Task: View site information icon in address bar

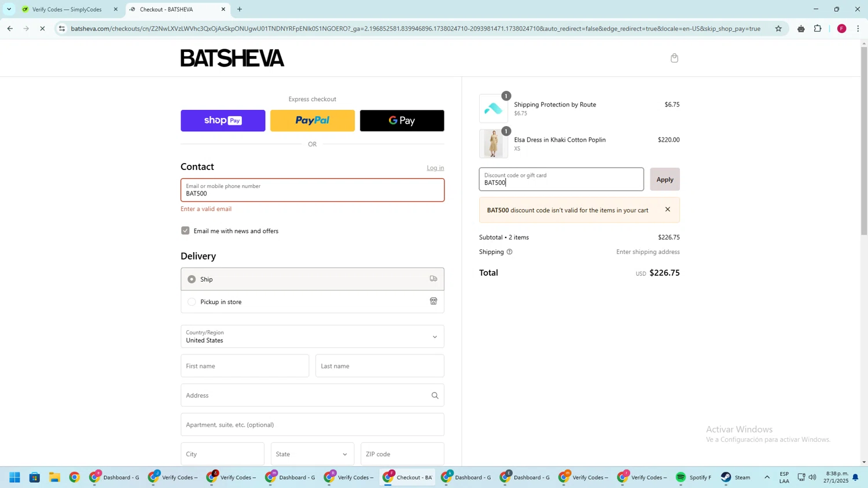Action: (62, 28)
